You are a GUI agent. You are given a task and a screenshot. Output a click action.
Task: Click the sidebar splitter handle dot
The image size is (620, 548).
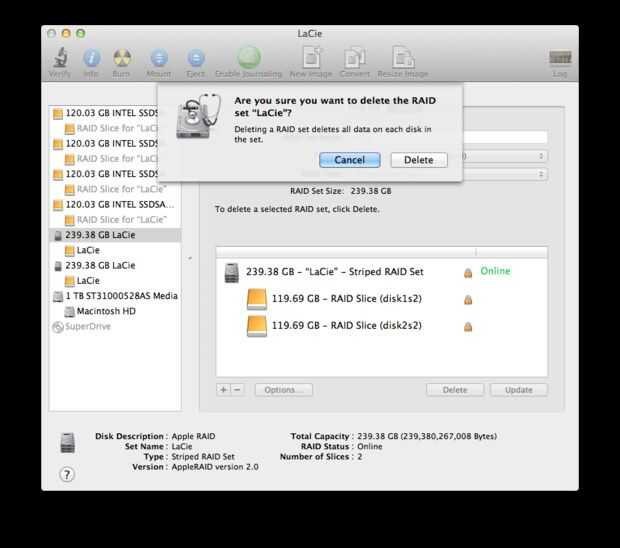tap(190, 258)
